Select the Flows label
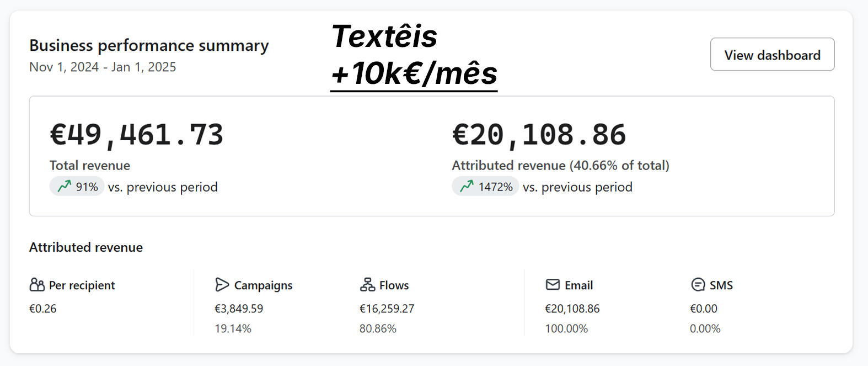 click(x=394, y=285)
